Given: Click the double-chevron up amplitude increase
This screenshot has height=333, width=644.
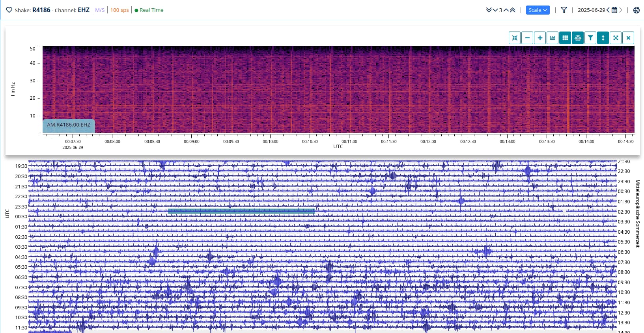Looking at the screenshot, I should pyautogui.click(x=512, y=10).
